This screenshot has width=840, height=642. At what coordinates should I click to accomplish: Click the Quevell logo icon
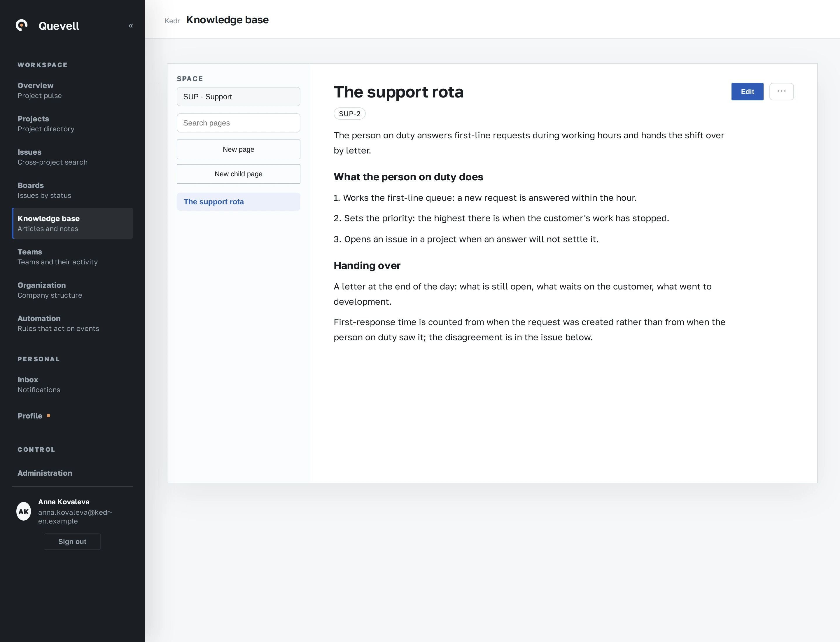pos(22,25)
